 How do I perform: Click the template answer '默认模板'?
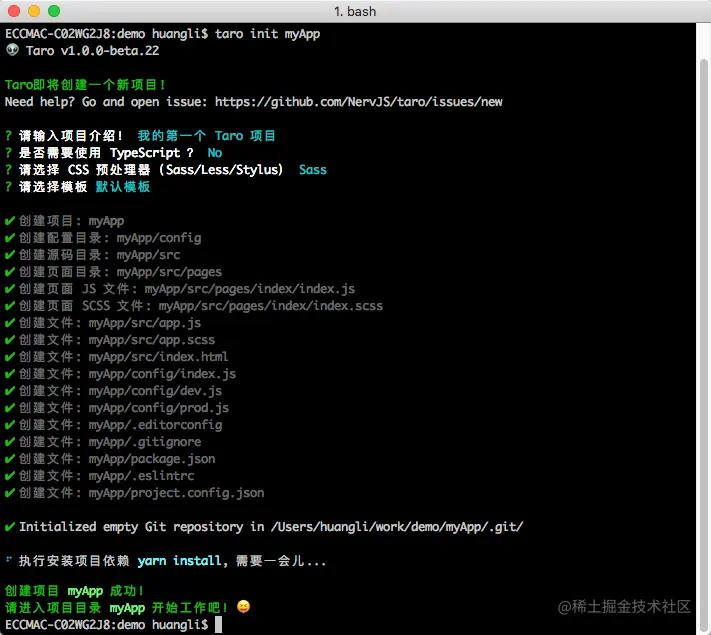click(123, 187)
